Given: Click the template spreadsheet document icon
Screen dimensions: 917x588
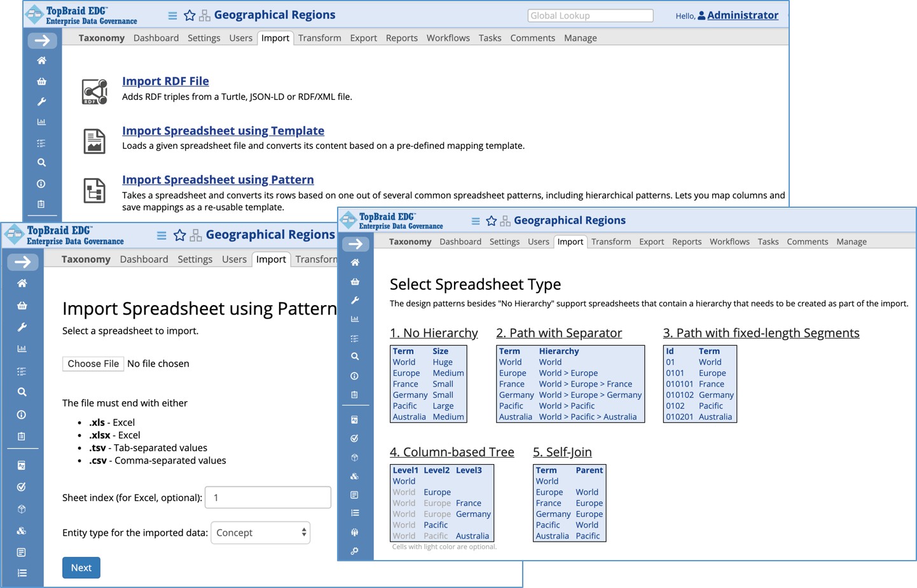Looking at the screenshot, I should pyautogui.click(x=95, y=141).
